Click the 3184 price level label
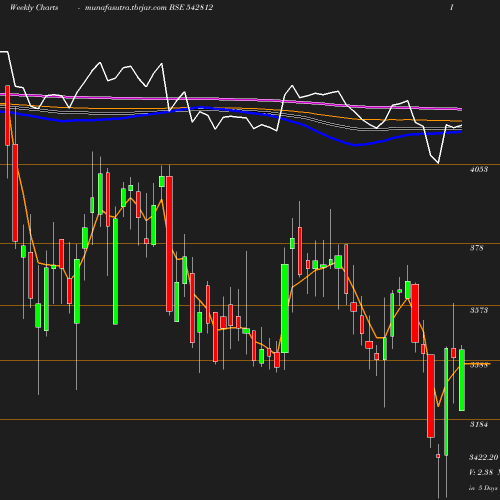 [479, 424]
